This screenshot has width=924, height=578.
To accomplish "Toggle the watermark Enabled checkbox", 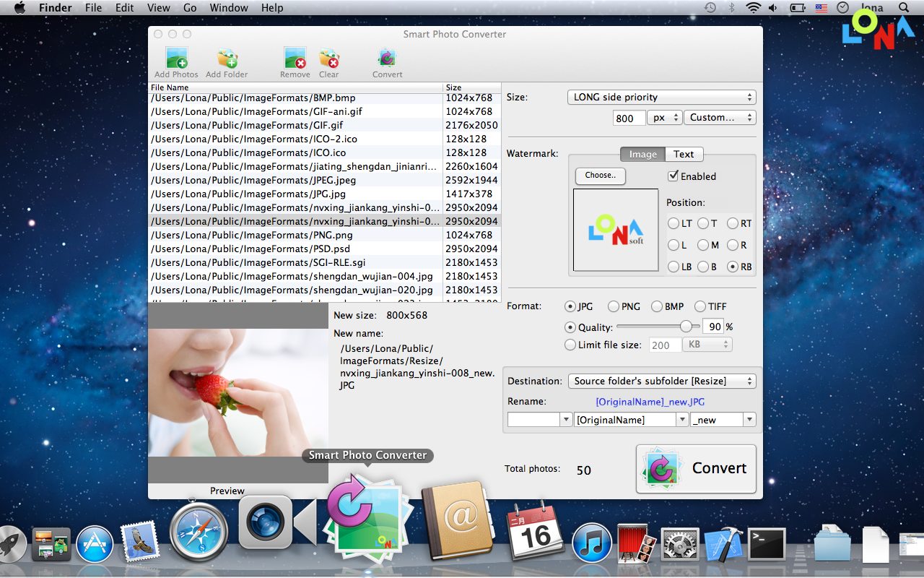I will click(x=674, y=176).
